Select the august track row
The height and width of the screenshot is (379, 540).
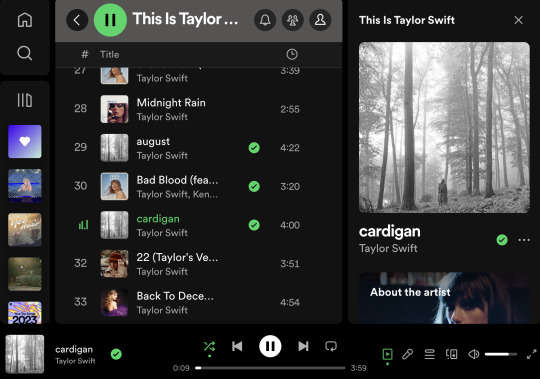point(198,148)
